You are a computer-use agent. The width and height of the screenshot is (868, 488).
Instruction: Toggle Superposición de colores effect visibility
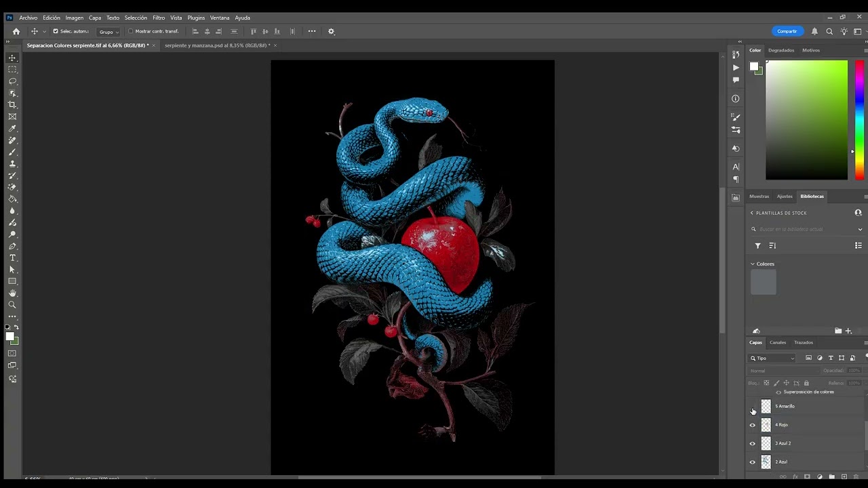[x=778, y=392]
